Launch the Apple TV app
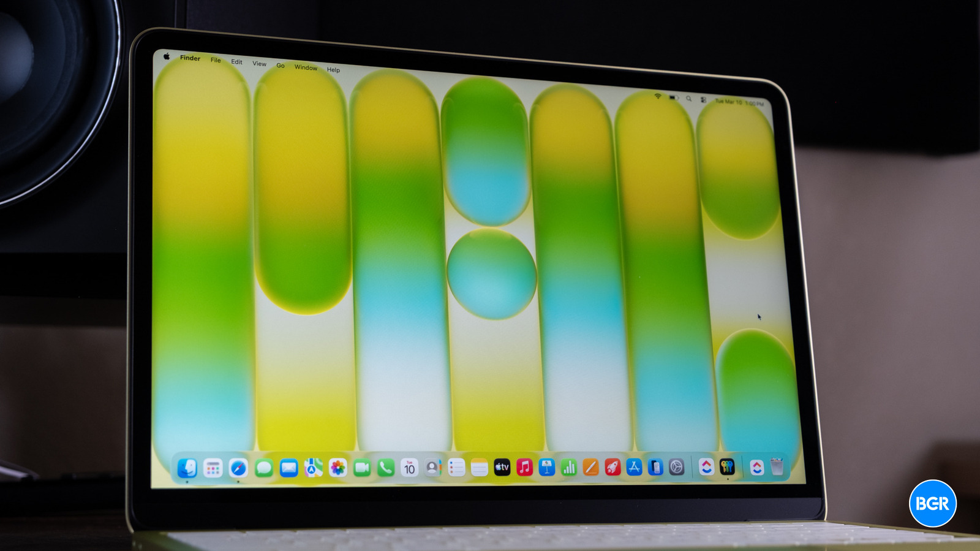 [x=502, y=468]
